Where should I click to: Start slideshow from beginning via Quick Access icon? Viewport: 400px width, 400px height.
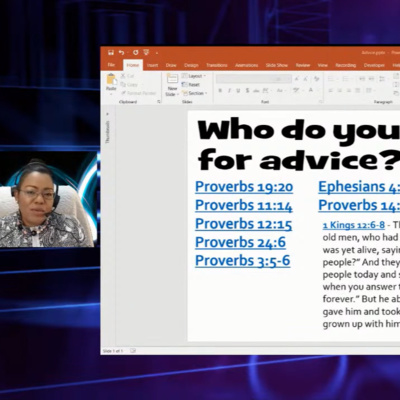coord(146,52)
